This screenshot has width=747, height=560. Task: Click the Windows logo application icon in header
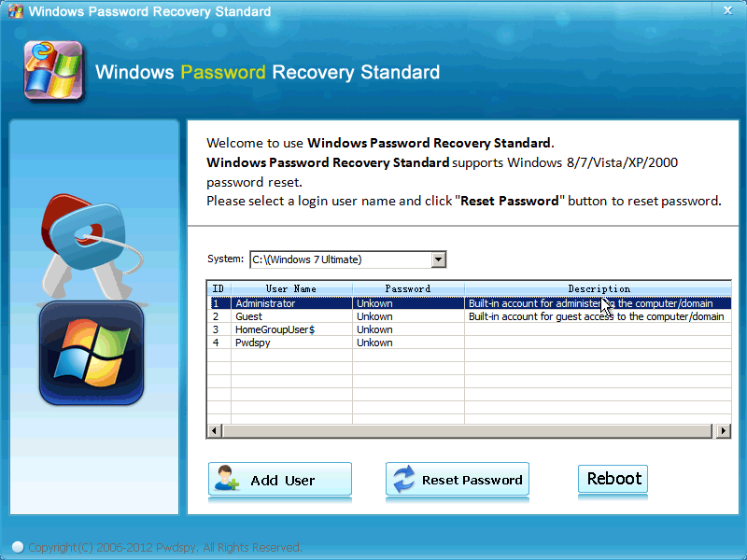pos(53,71)
